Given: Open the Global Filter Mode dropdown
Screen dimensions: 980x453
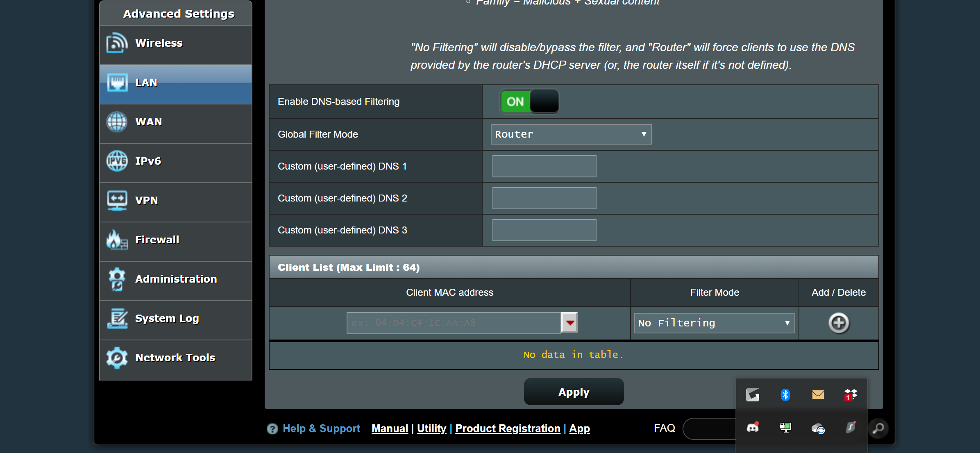Looking at the screenshot, I should point(571,134).
